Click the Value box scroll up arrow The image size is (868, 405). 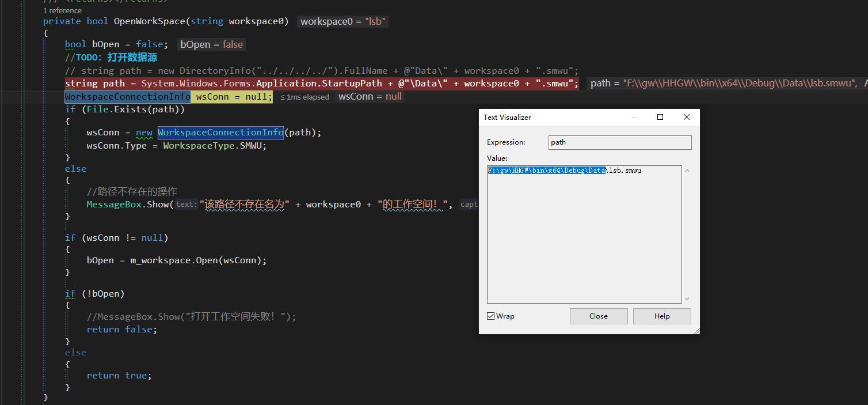tap(687, 171)
